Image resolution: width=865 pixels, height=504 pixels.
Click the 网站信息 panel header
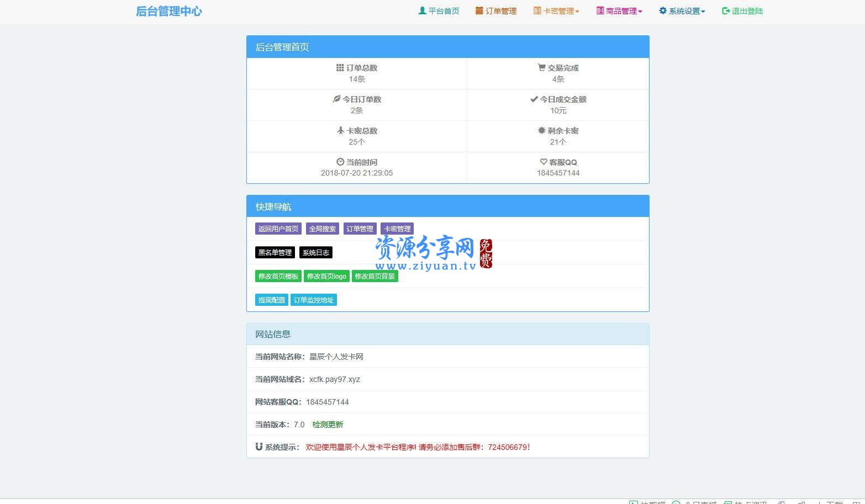click(448, 334)
